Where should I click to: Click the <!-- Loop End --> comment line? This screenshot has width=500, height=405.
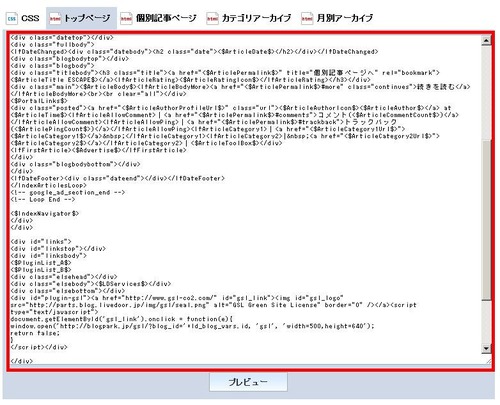43,199
